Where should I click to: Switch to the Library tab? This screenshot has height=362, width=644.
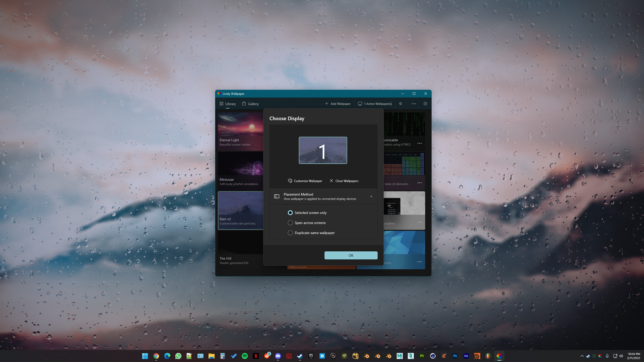click(x=230, y=104)
